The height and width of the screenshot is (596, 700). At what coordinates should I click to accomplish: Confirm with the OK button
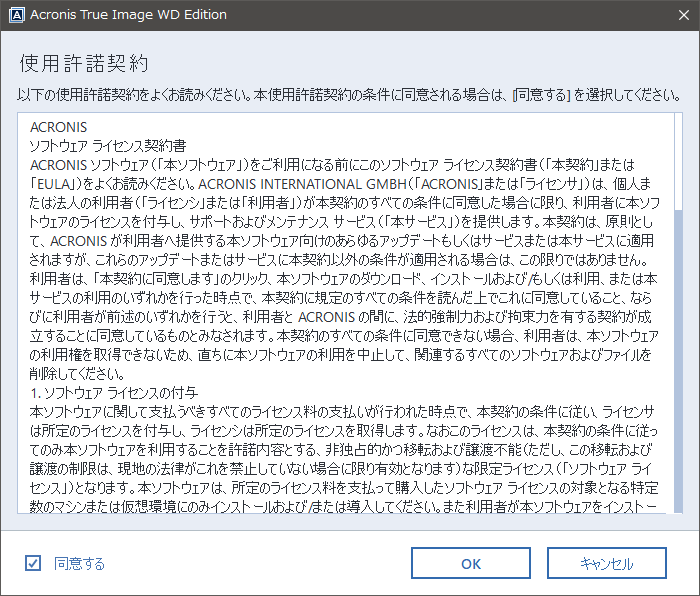(471, 563)
